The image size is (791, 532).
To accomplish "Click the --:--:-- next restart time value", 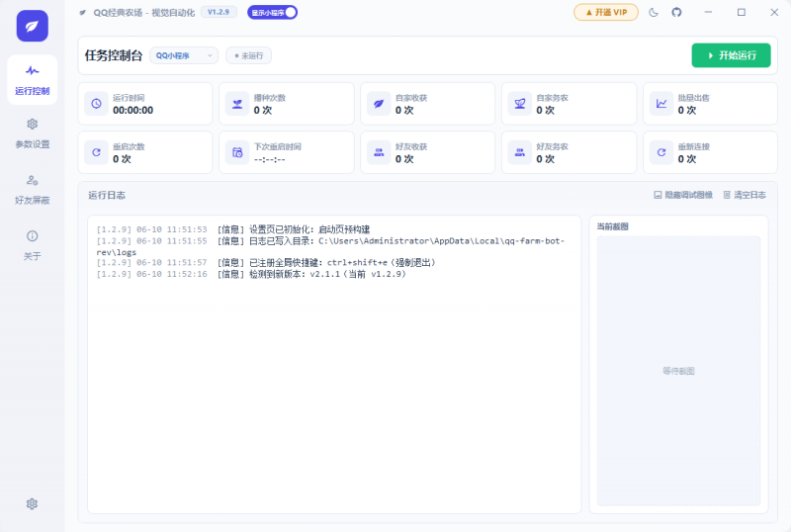I will pyautogui.click(x=269, y=159).
